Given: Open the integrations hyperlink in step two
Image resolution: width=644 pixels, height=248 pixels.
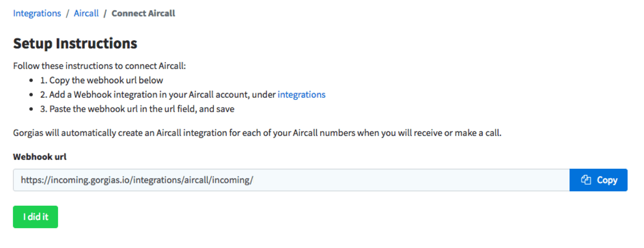Looking at the screenshot, I should pyautogui.click(x=301, y=94).
